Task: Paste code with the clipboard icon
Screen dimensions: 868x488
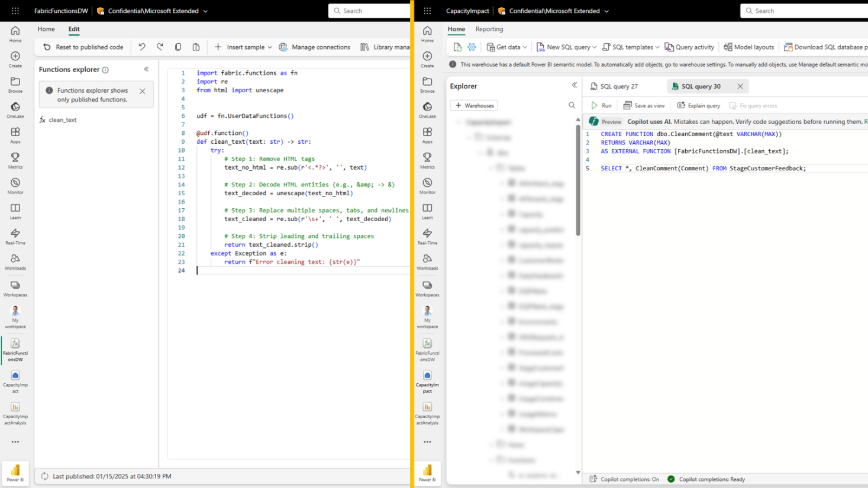Action: click(196, 47)
